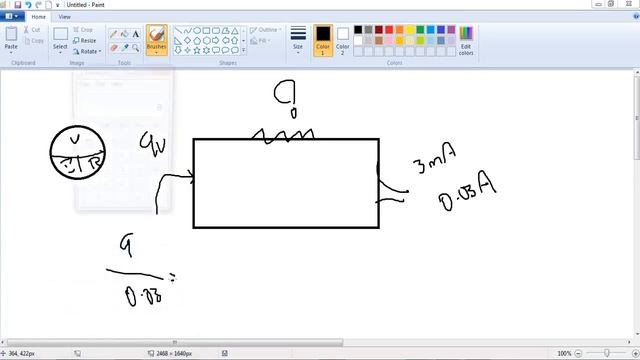The height and width of the screenshot is (360, 640).
Task: Pick the purple color swatch
Action: (451, 29)
